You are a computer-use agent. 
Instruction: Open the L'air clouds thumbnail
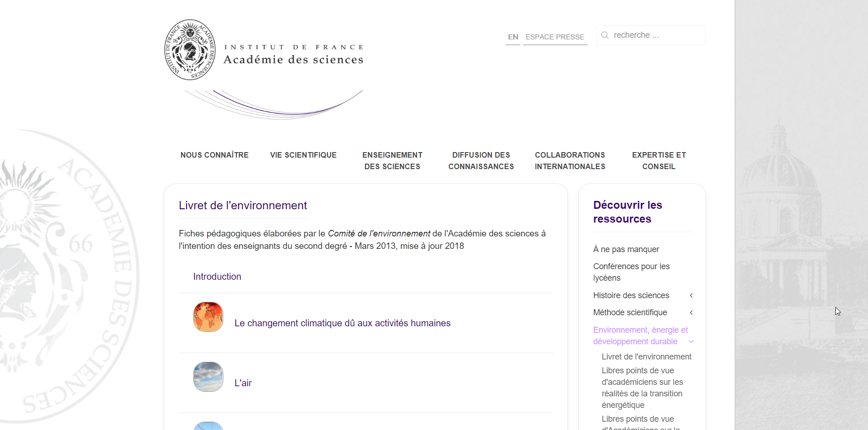[x=208, y=377]
